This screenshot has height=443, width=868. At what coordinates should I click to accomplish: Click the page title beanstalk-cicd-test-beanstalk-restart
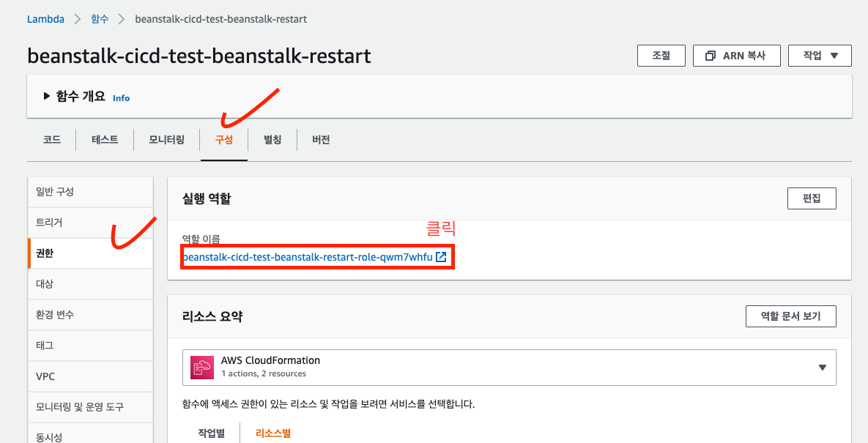(x=199, y=56)
